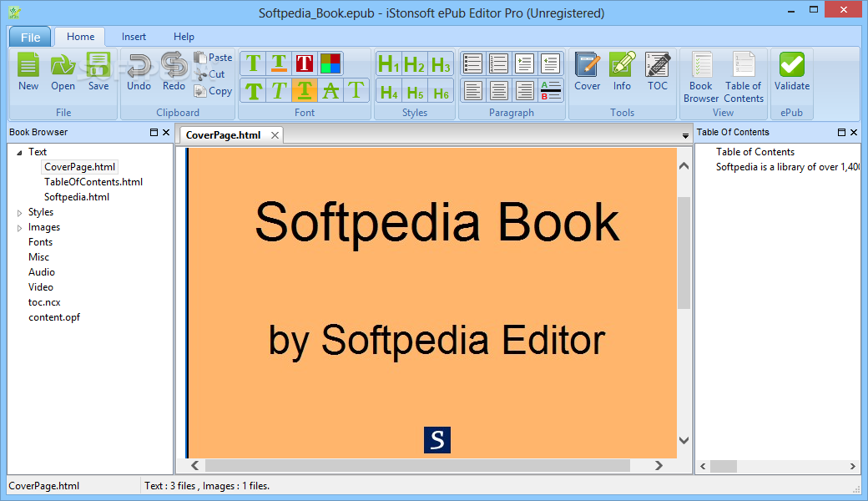Apply Heading 3 style
This screenshot has width=868, height=501.
[x=441, y=64]
